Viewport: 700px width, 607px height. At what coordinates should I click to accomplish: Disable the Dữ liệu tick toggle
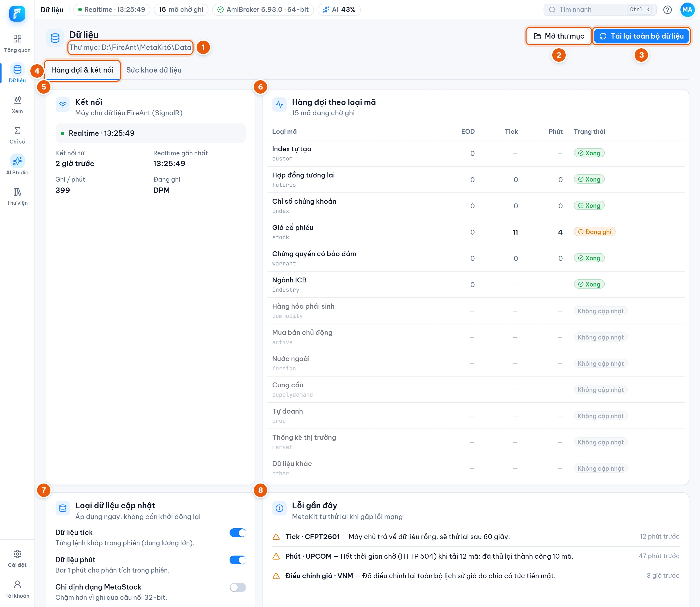point(238,533)
